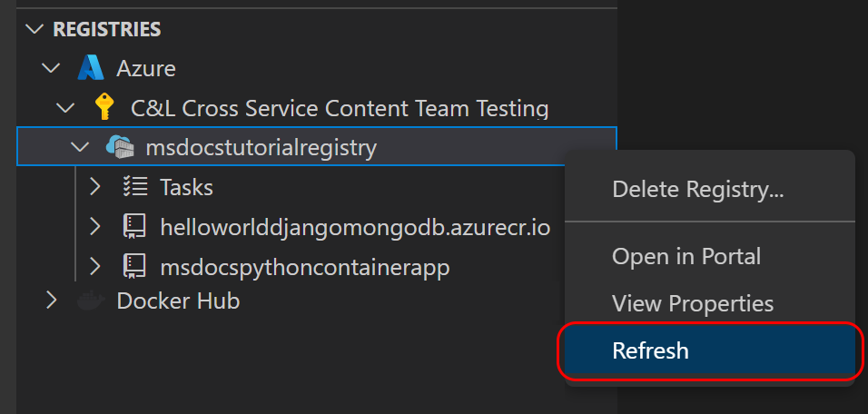Select the helloworlddjangomongodb.azurecr.io tree label
This screenshot has width=868, height=414.
(x=354, y=227)
